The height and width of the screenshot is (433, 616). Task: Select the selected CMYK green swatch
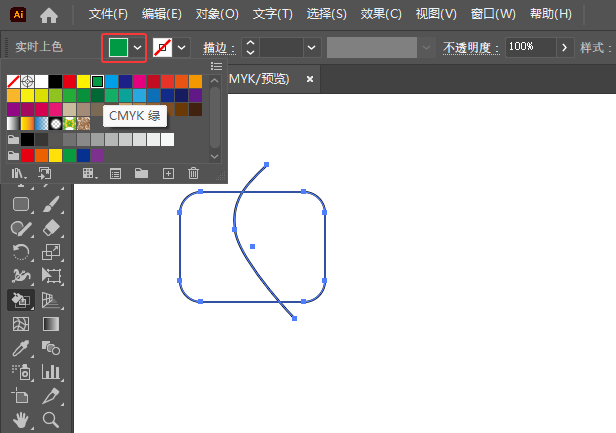pos(97,81)
